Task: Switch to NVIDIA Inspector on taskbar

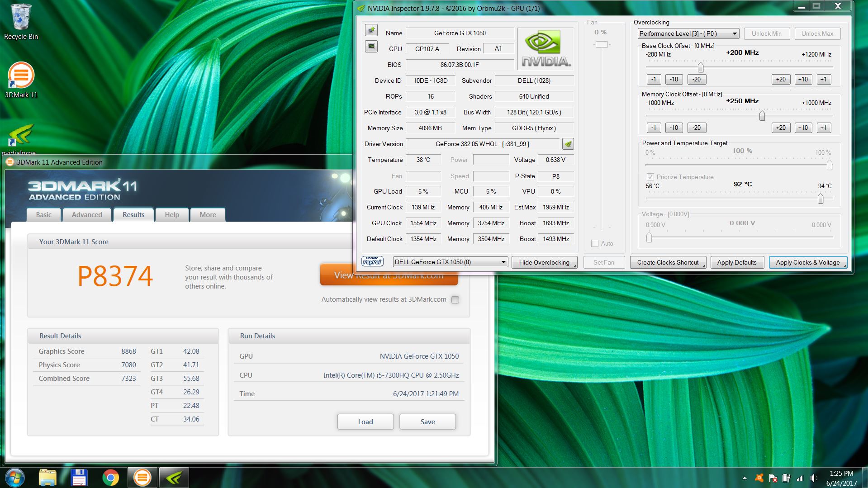Action: (x=174, y=478)
